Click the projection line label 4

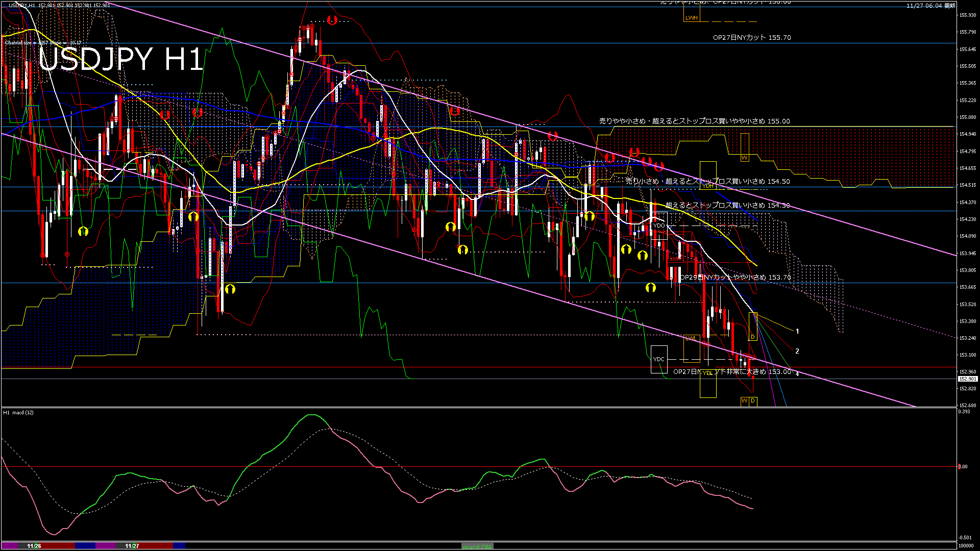(x=797, y=374)
